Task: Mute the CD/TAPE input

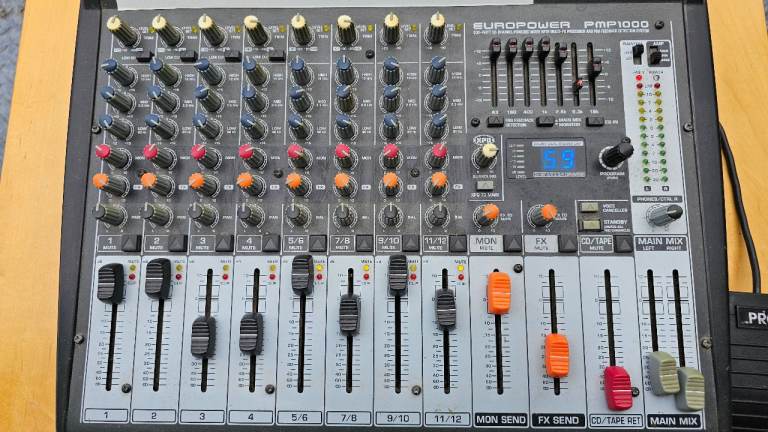Action: point(624,243)
